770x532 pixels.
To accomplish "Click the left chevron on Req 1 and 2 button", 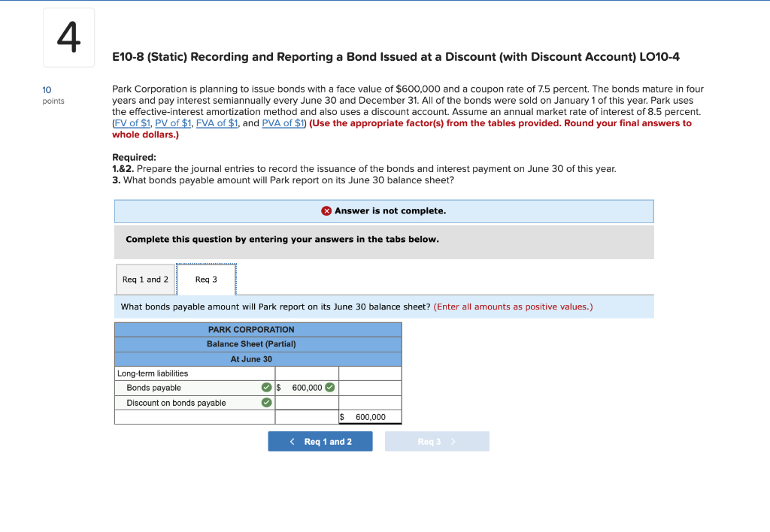I will (292, 441).
